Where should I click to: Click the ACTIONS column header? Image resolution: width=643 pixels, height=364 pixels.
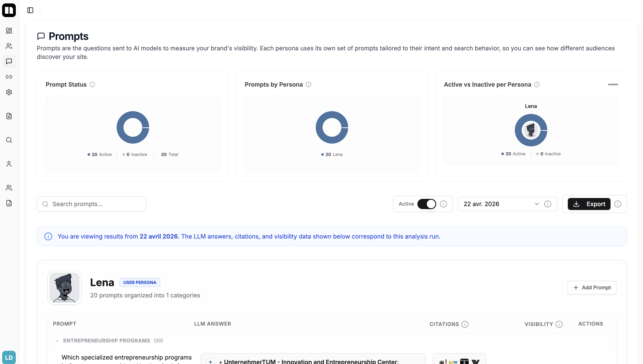click(x=591, y=324)
